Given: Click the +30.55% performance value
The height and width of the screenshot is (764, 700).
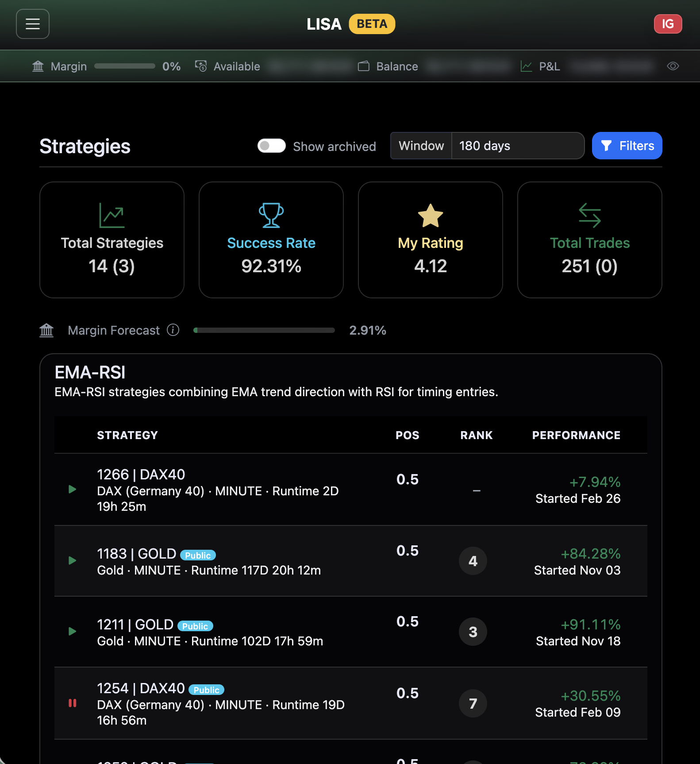Looking at the screenshot, I should point(591,695).
